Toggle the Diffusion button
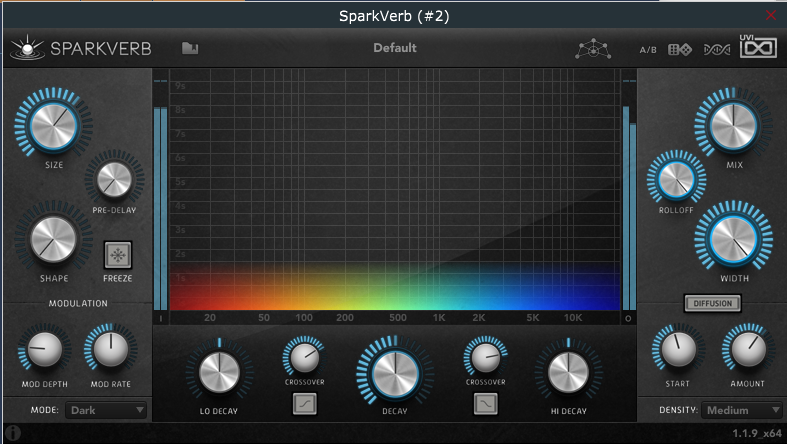This screenshot has width=787, height=444. (x=712, y=303)
